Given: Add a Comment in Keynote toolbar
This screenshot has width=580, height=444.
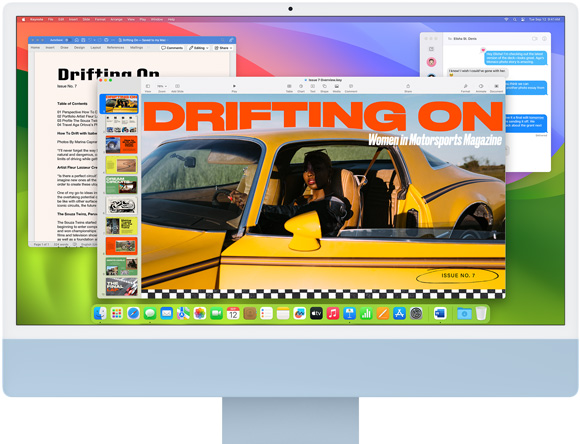Looking at the screenshot, I should tap(351, 88).
